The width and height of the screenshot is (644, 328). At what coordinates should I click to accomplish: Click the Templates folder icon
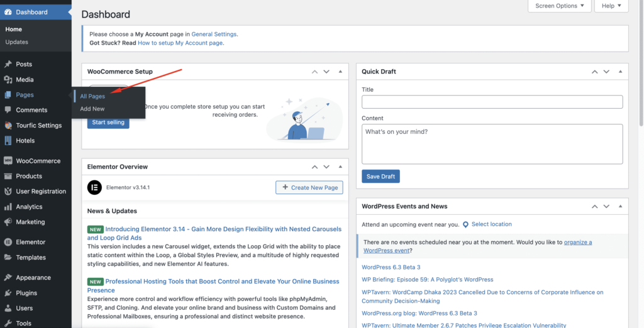(8, 258)
